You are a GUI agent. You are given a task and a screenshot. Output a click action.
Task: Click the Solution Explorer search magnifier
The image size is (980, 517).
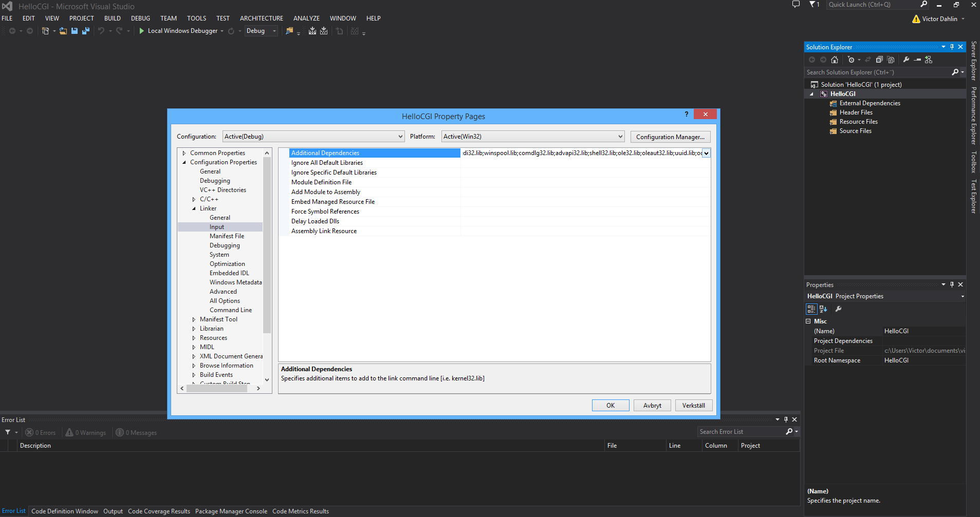pyautogui.click(x=955, y=72)
